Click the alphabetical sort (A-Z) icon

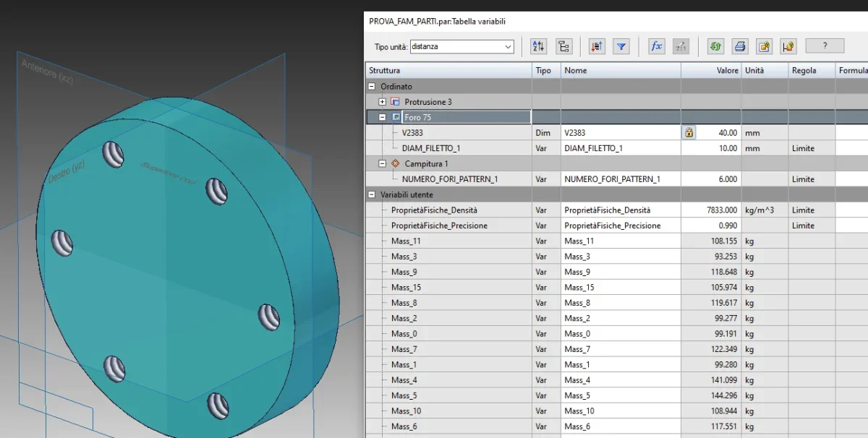(x=539, y=46)
